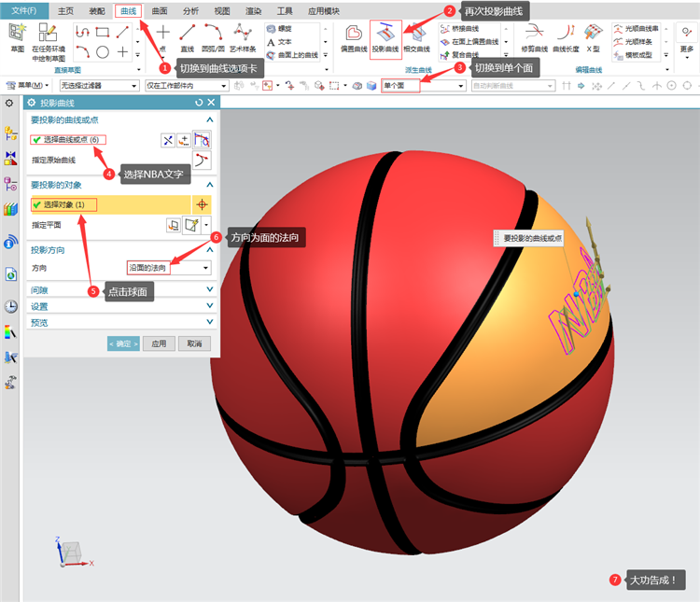Click the X型 tool
The height and width of the screenshot is (602, 700).
point(593,38)
